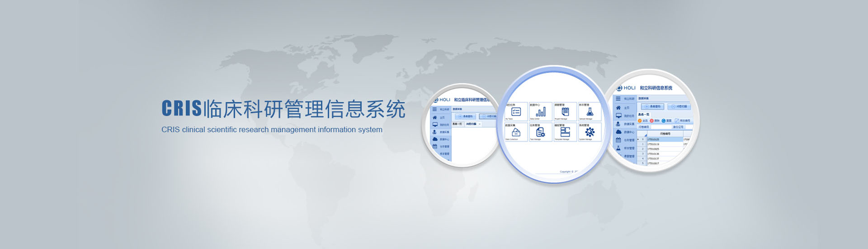Collapse sidebar using left panel hamburger icon
This screenshot has width=868, height=249.
click(x=434, y=109)
